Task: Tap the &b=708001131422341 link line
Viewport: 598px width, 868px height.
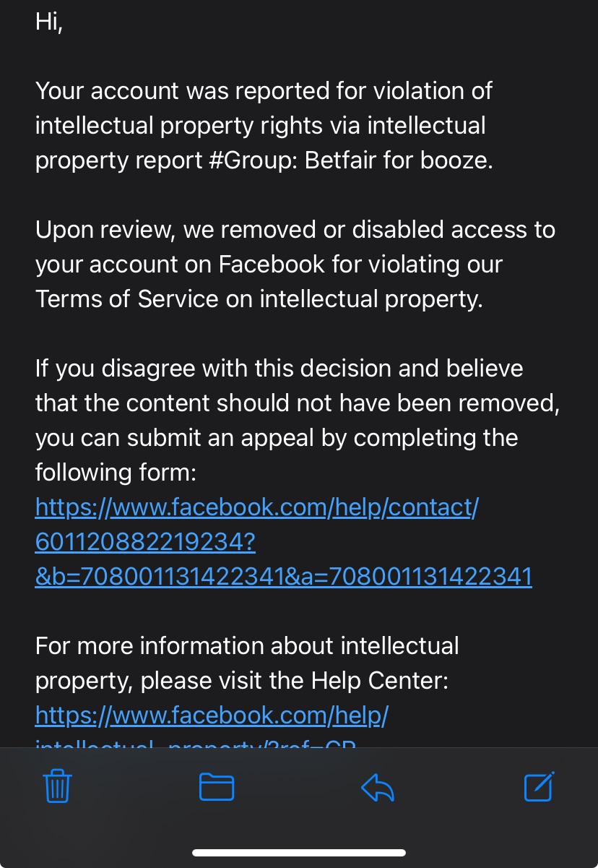Action: click(283, 577)
